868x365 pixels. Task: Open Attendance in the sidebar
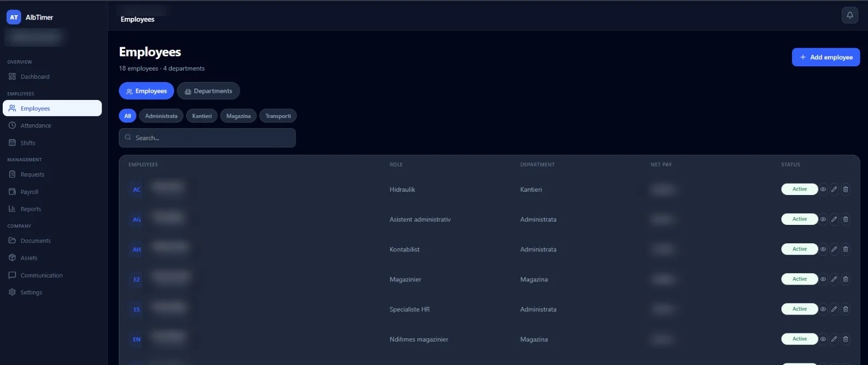point(52,125)
